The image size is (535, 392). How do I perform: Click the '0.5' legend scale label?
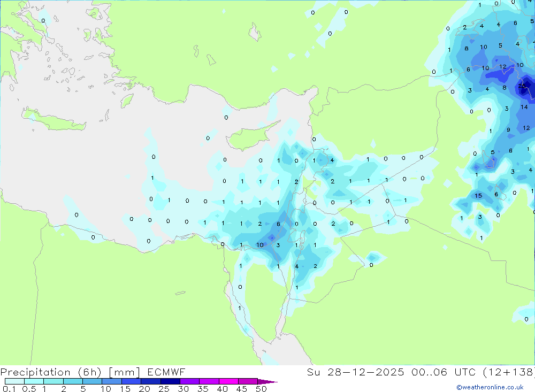click(x=29, y=389)
